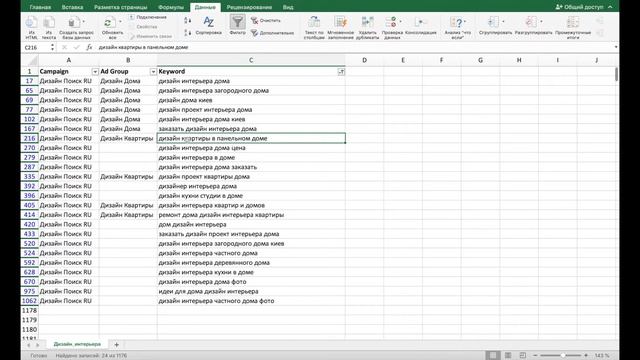This screenshot has height=360, width=640.
Task: Click the fx insert function icon
Action: [x=89, y=47]
